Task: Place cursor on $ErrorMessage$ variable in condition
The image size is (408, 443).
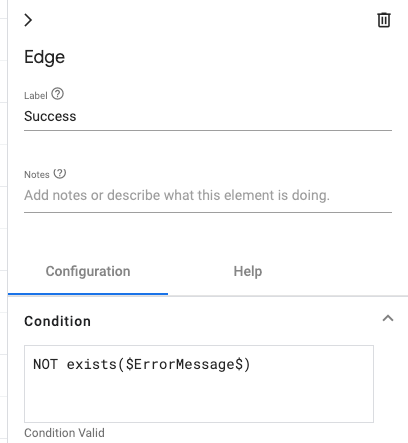Action: tap(184, 364)
